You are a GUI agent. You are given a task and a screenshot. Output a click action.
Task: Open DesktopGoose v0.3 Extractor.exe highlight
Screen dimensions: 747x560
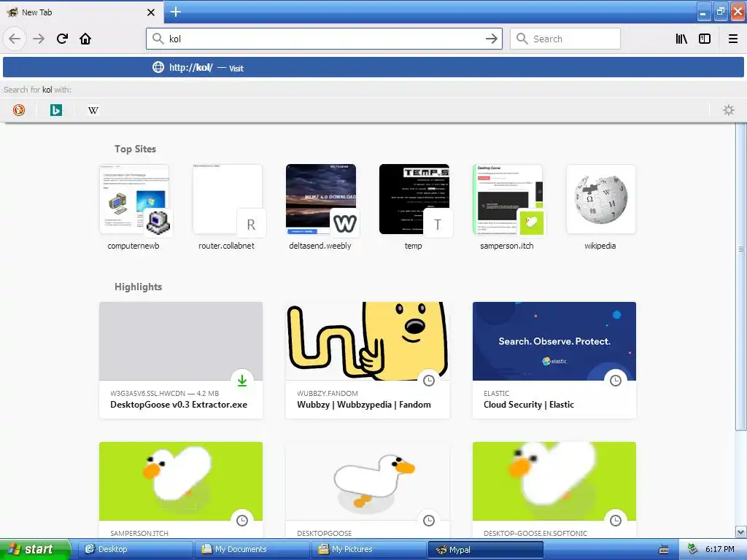pos(181,360)
